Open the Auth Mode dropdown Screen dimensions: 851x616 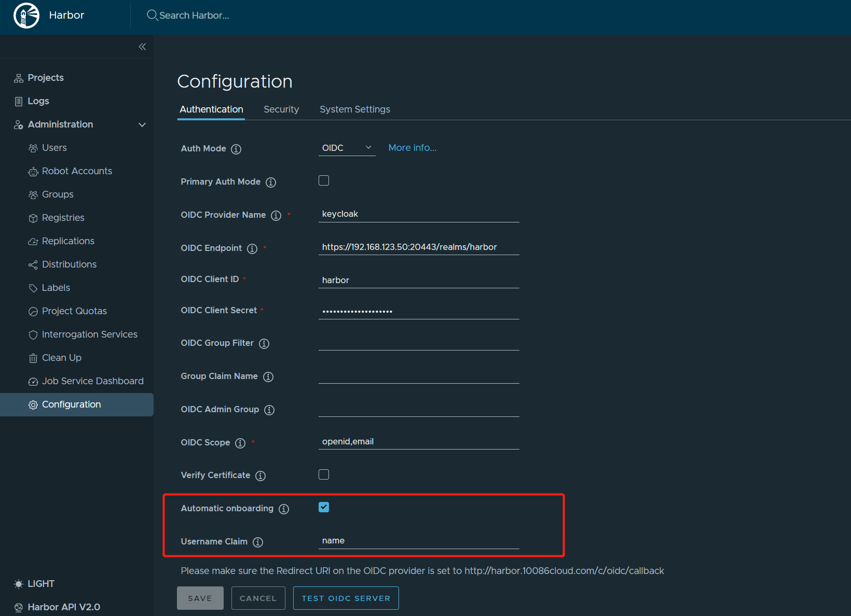[x=347, y=147]
